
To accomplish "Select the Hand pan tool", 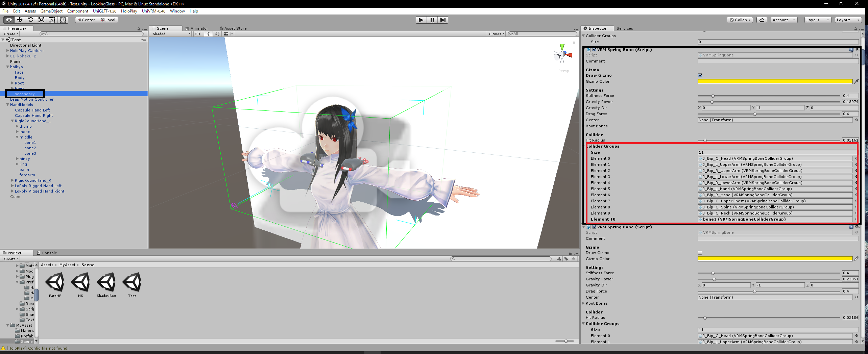I will pyautogui.click(x=8, y=20).
